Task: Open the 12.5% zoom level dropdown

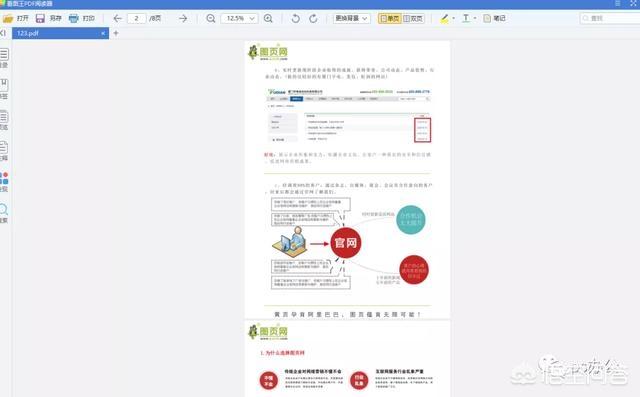Action: (240, 18)
